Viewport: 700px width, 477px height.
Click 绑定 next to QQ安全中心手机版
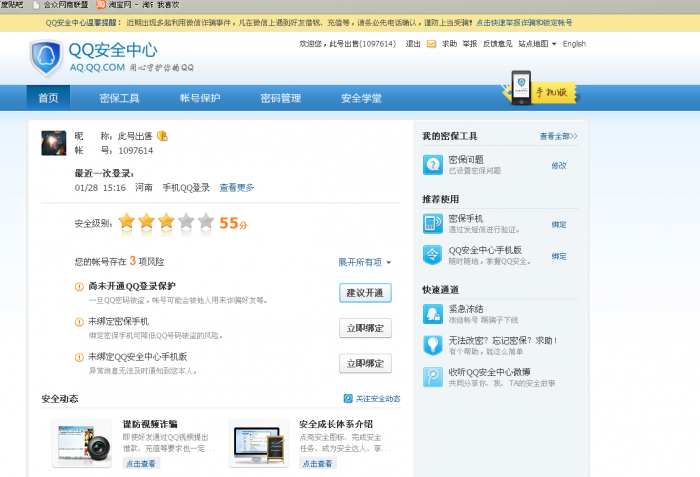click(559, 256)
